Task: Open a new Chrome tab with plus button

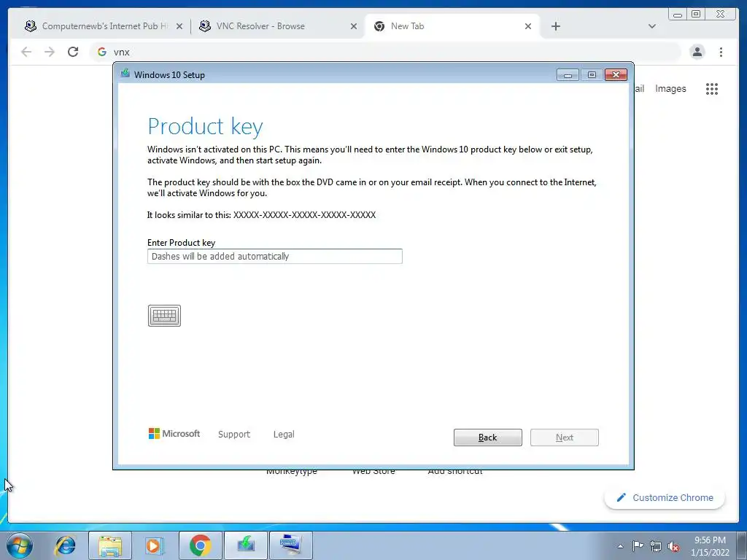Action: 555,27
